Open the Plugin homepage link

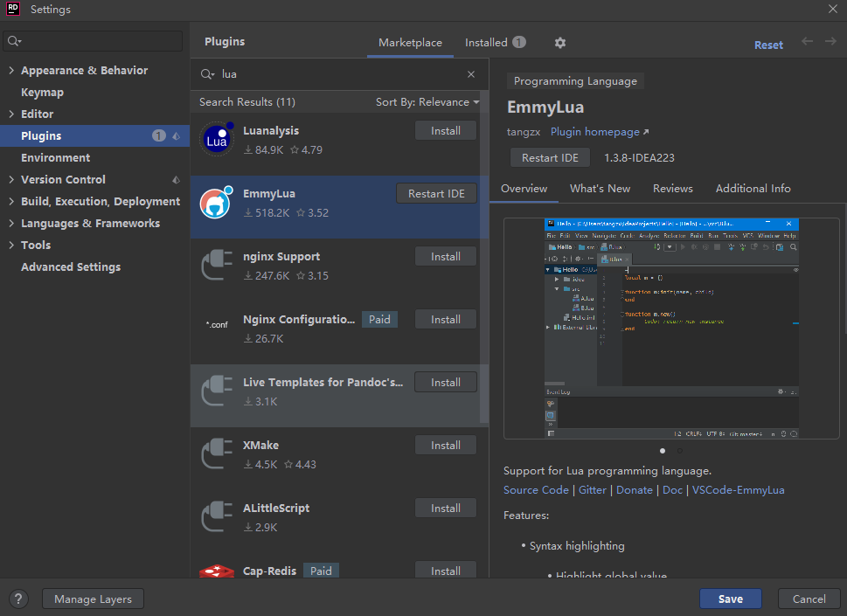(600, 132)
